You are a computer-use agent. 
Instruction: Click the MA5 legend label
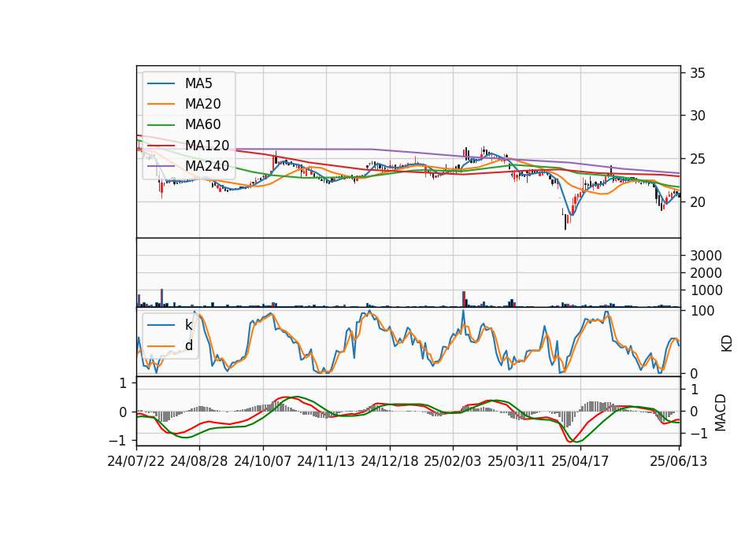(x=198, y=83)
